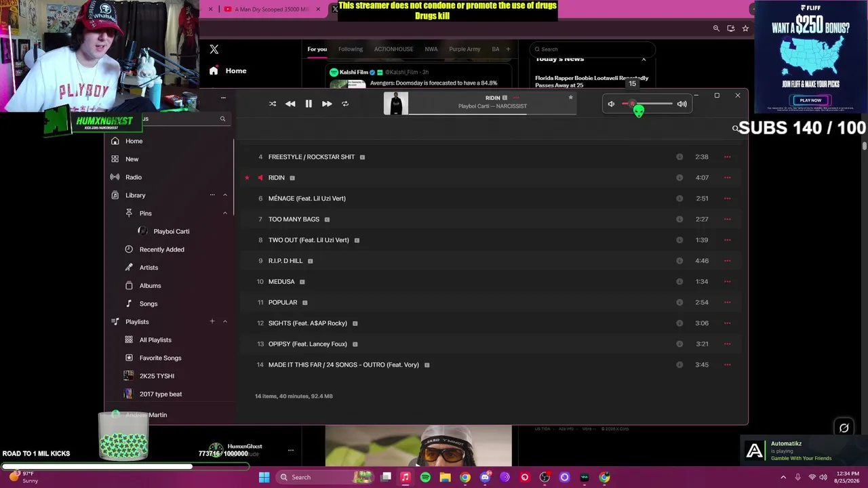
Task: Seek within the song progress bar
Action: point(492,114)
